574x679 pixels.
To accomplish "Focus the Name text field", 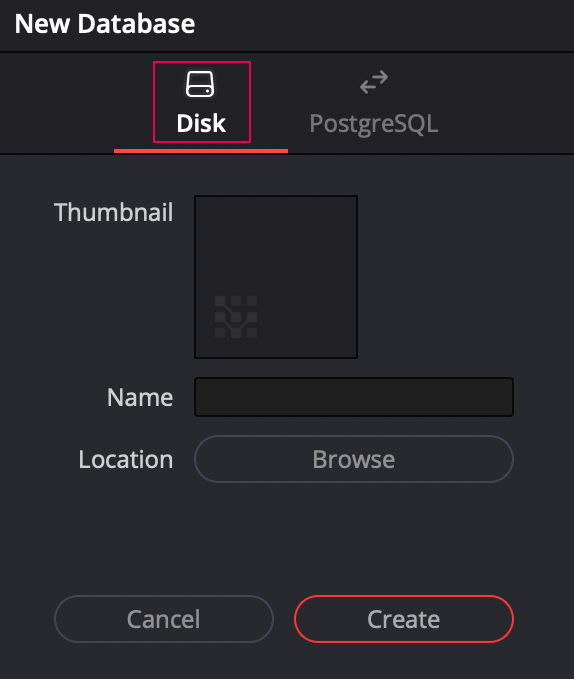I will click(x=354, y=397).
